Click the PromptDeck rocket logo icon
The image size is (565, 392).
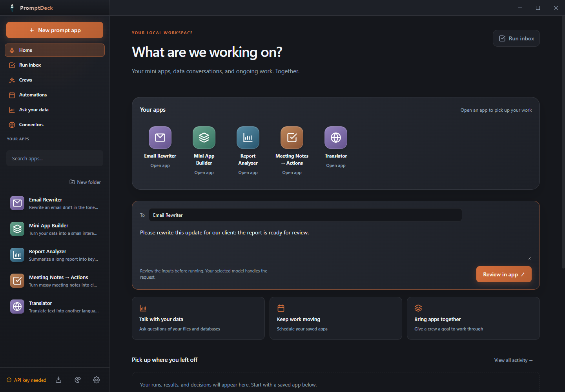pos(12,7)
